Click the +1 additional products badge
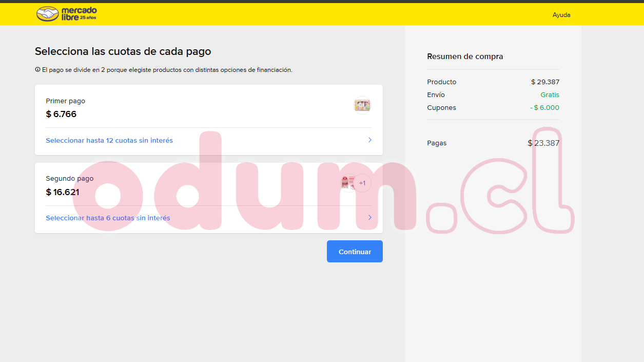 point(362,183)
